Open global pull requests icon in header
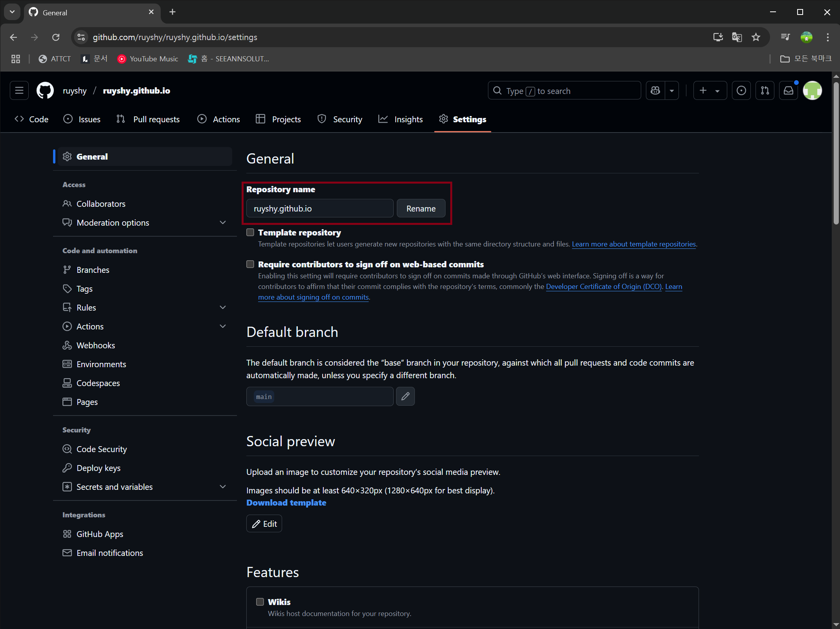This screenshot has width=840, height=629. (x=765, y=90)
